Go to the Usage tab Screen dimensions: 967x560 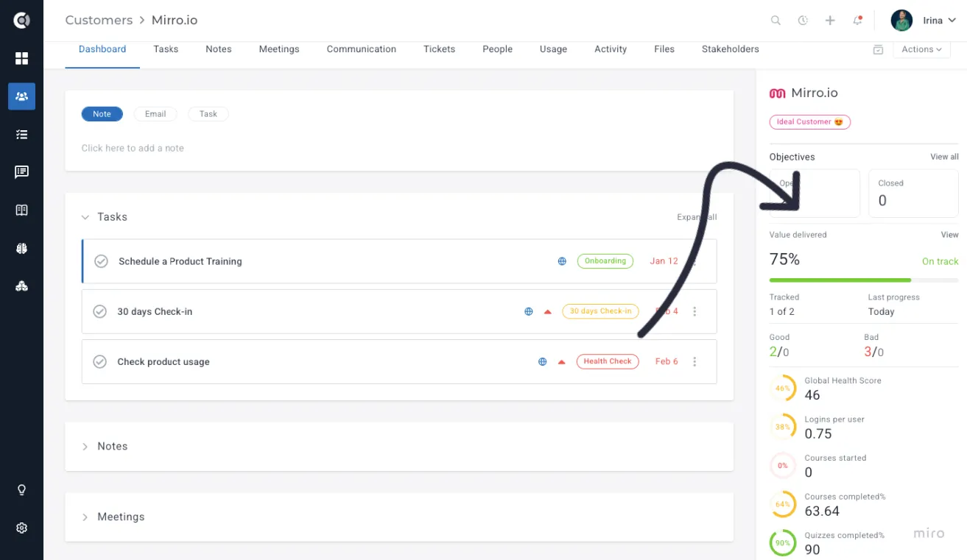pyautogui.click(x=553, y=49)
